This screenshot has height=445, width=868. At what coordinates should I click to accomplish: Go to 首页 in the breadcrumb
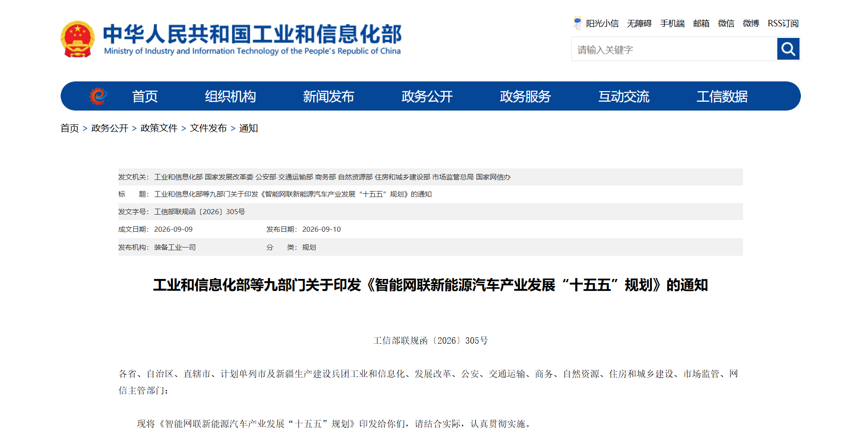pos(70,128)
